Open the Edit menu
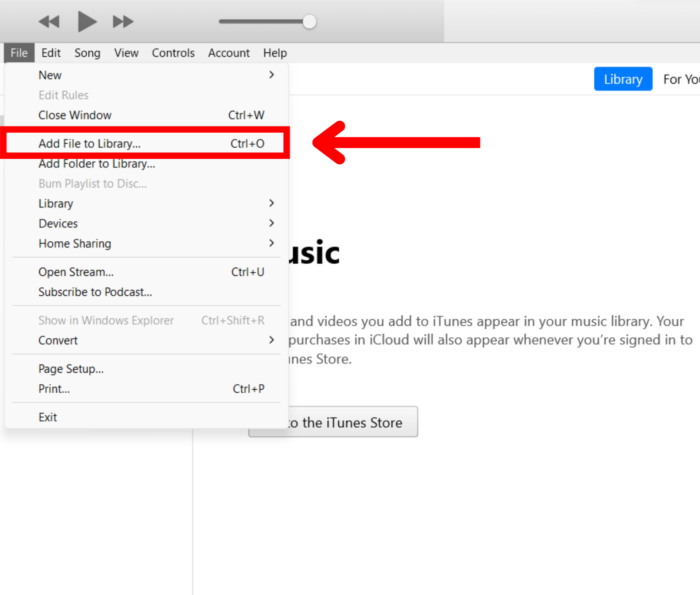 pyautogui.click(x=51, y=53)
